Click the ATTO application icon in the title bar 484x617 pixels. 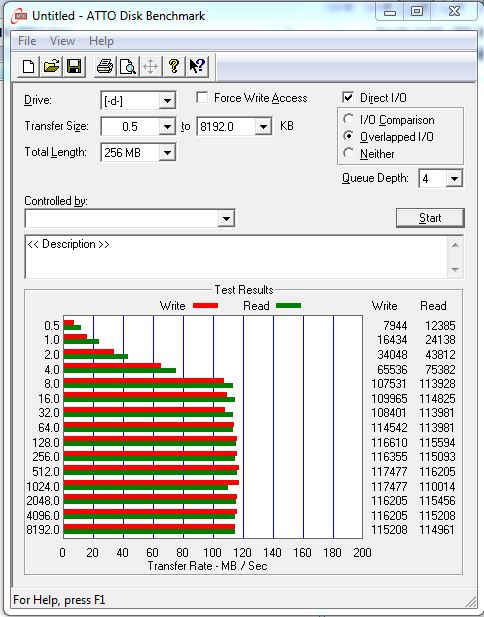pyautogui.click(x=19, y=16)
